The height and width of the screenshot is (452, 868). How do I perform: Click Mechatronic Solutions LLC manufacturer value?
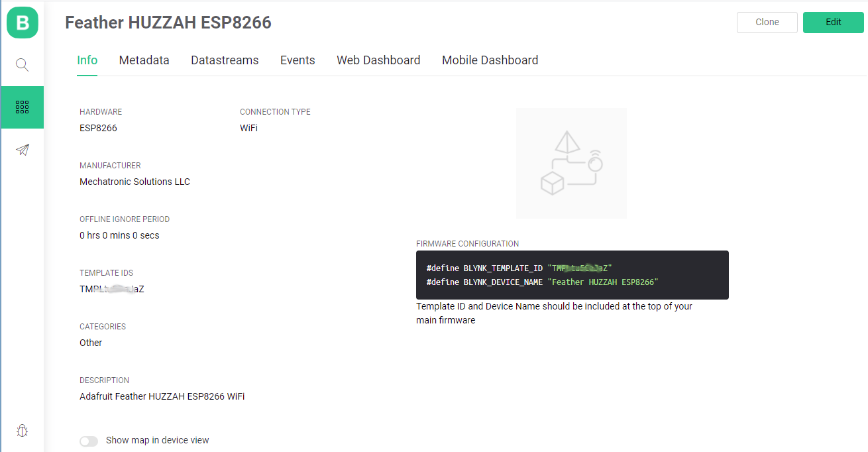(x=135, y=182)
